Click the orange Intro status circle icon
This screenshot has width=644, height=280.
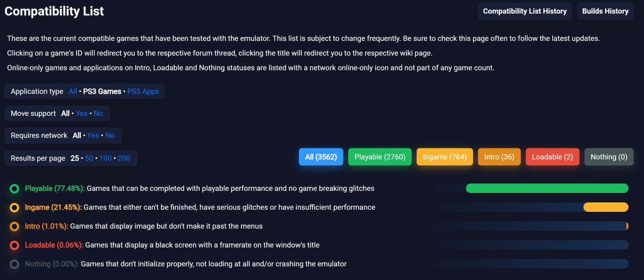[x=14, y=226]
